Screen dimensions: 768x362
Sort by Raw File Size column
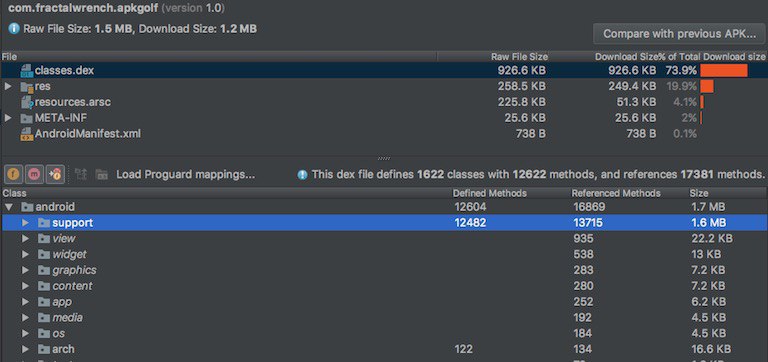pyautogui.click(x=519, y=57)
